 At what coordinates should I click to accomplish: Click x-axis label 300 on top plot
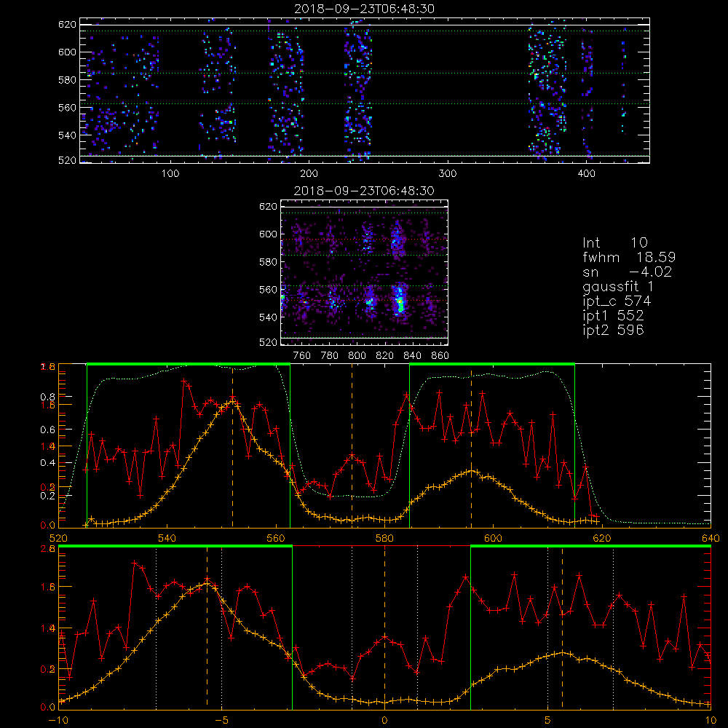point(448,174)
